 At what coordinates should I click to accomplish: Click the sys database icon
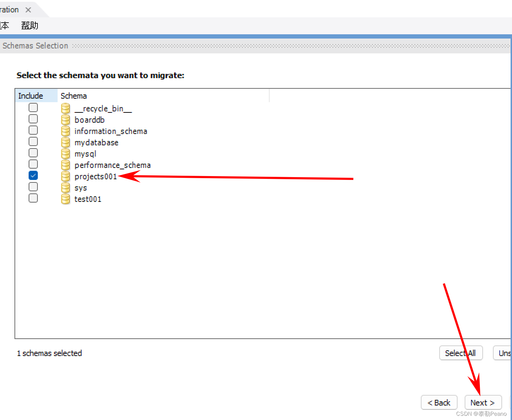tap(65, 187)
